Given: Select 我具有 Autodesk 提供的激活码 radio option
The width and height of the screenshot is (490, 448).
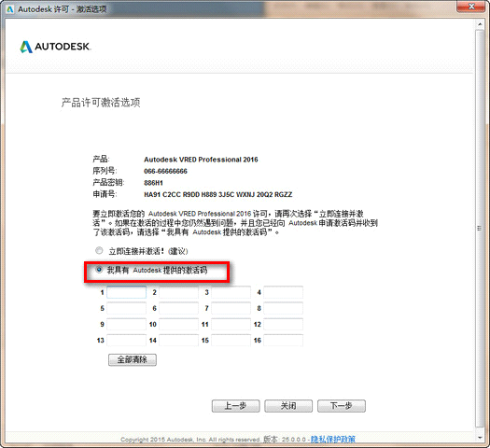Looking at the screenshot, I should pyautogui.click(x=99, y=270).
